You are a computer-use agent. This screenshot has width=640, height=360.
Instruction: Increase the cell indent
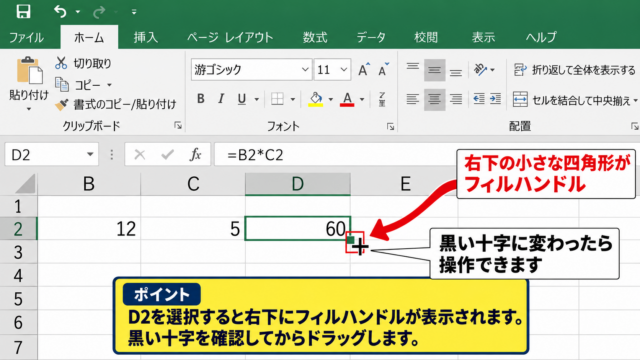click(x=495, y=99)
